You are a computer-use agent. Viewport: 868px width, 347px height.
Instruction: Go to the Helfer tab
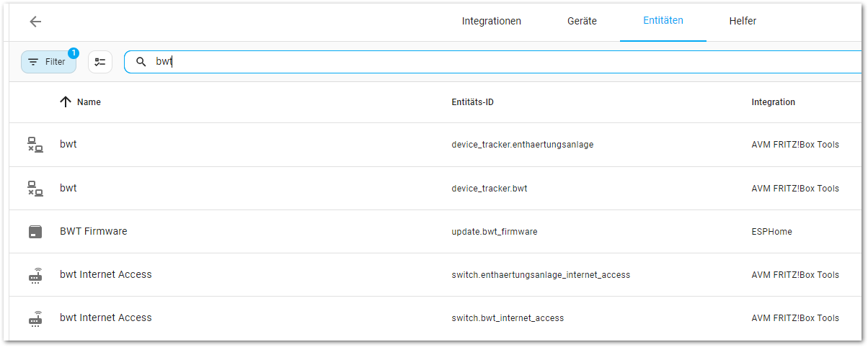(743, 22)
